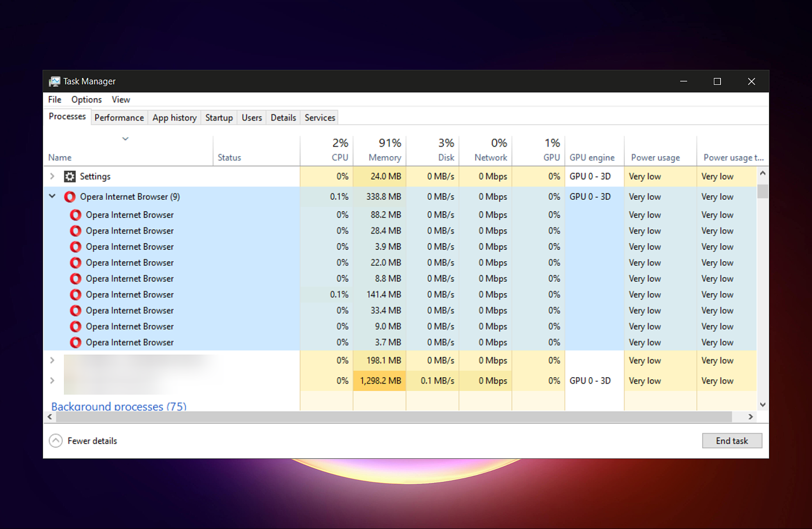
Task: Maximize the Task Manager window
Action: tap(717, 81)
